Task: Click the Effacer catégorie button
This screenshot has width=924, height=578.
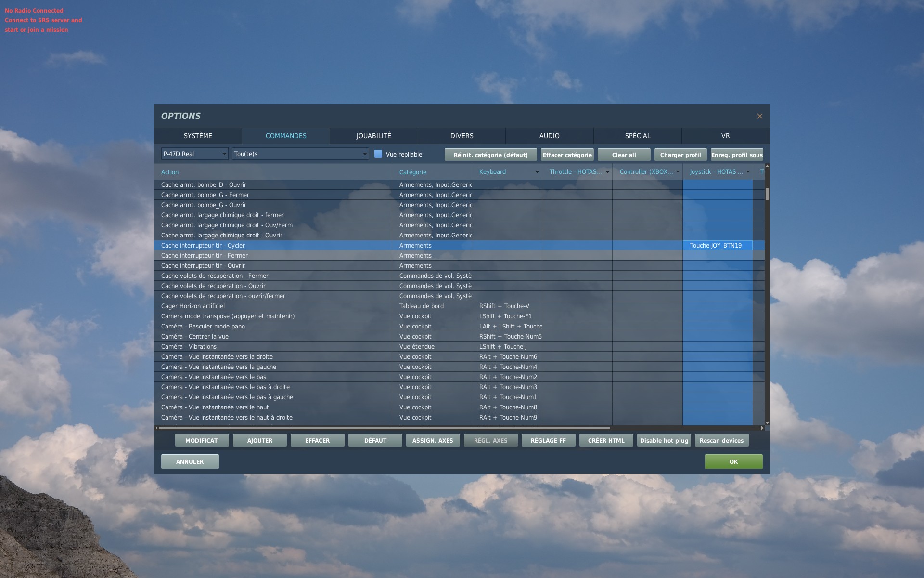Action: coord(567,155)
